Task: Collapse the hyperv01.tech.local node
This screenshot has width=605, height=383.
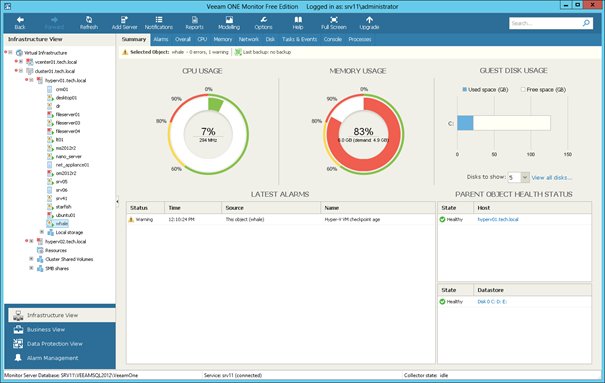Action: click(32, 80)
